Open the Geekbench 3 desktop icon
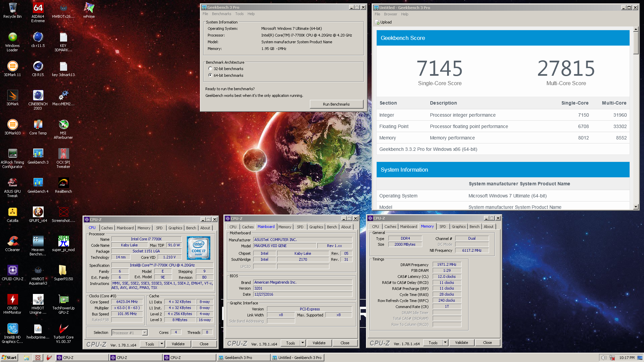Viewport: 644px width, 362px height. pos(38,156)
